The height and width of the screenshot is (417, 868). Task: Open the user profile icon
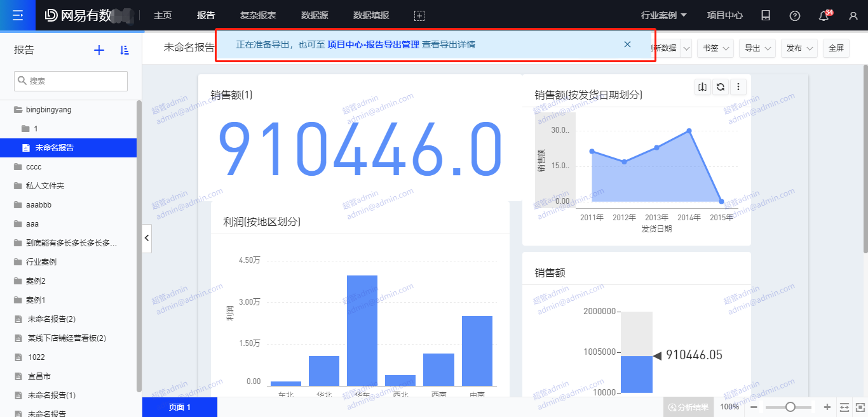coord(853,16)
